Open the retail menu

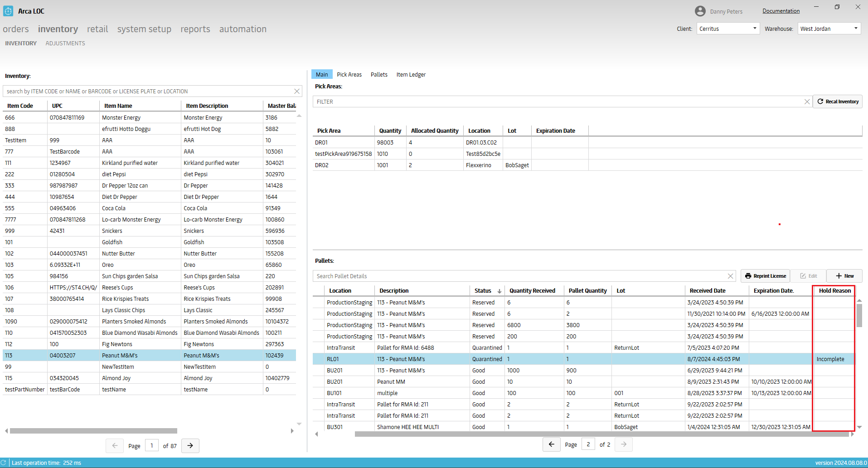click(x=97, y=29)
